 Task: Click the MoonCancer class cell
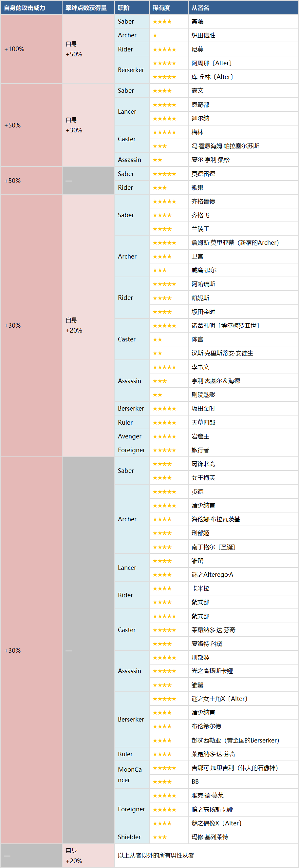click(x=132, y=775)
